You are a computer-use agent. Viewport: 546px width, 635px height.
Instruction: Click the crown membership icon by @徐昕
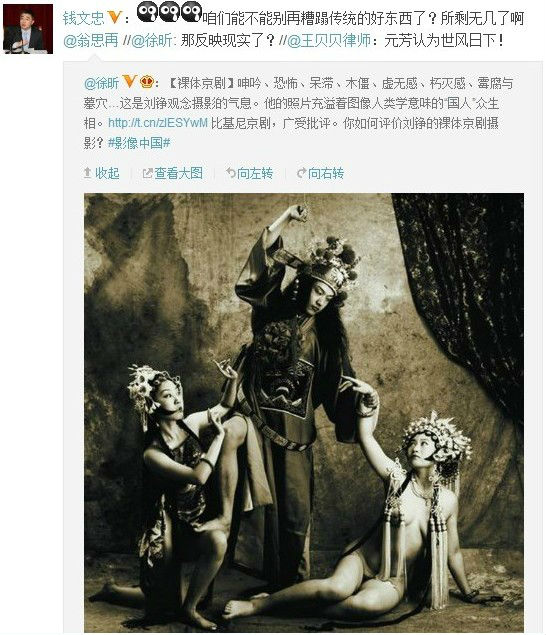pos(146,82)
